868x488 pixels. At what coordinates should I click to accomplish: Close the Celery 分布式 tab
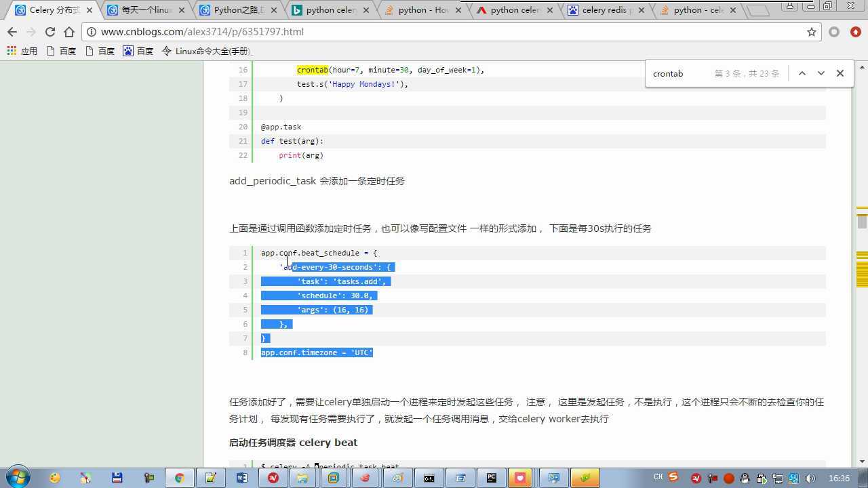[x=90, y=10]
